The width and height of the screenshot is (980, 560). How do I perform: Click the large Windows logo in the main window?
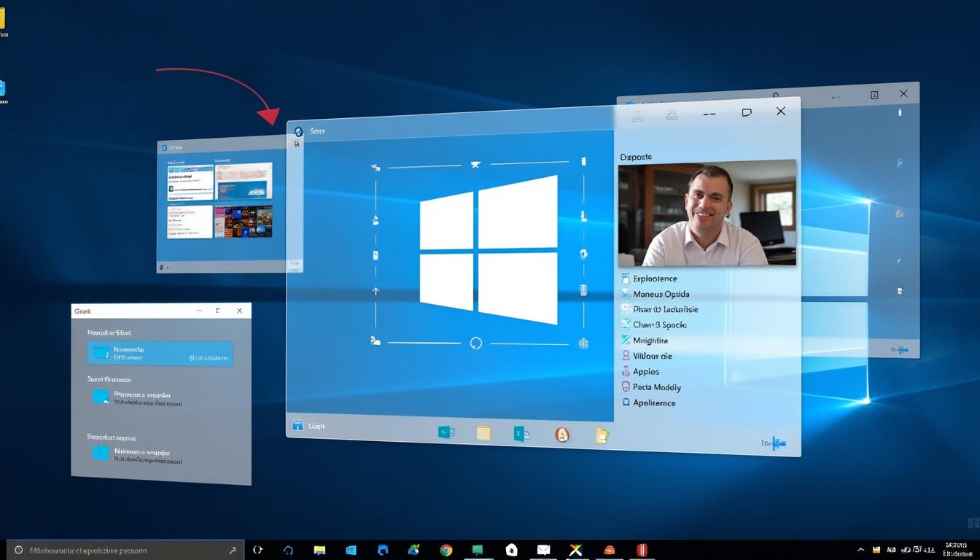point(489,249)
